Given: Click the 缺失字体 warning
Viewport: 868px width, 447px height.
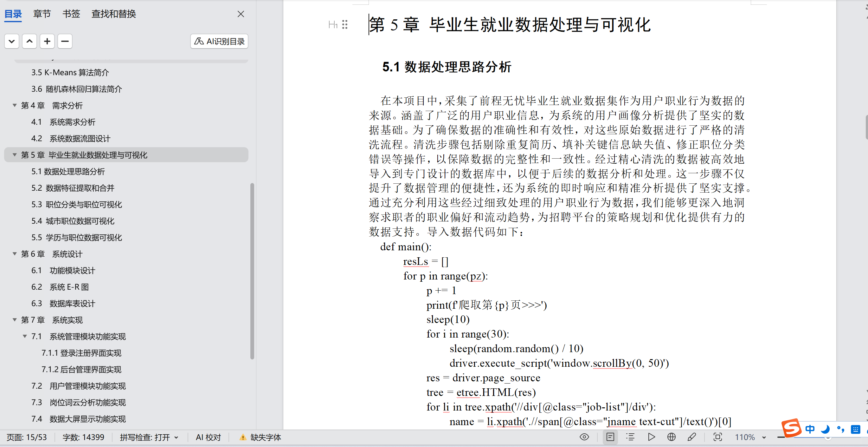Looking at the screenshot, I should pyautogui.click(x=260, y=437).
